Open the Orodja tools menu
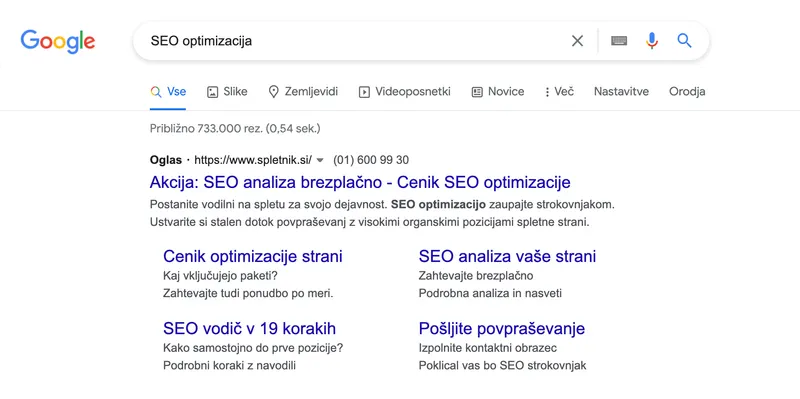The height and width of the screenshot is (399, 800). (687, 92)
